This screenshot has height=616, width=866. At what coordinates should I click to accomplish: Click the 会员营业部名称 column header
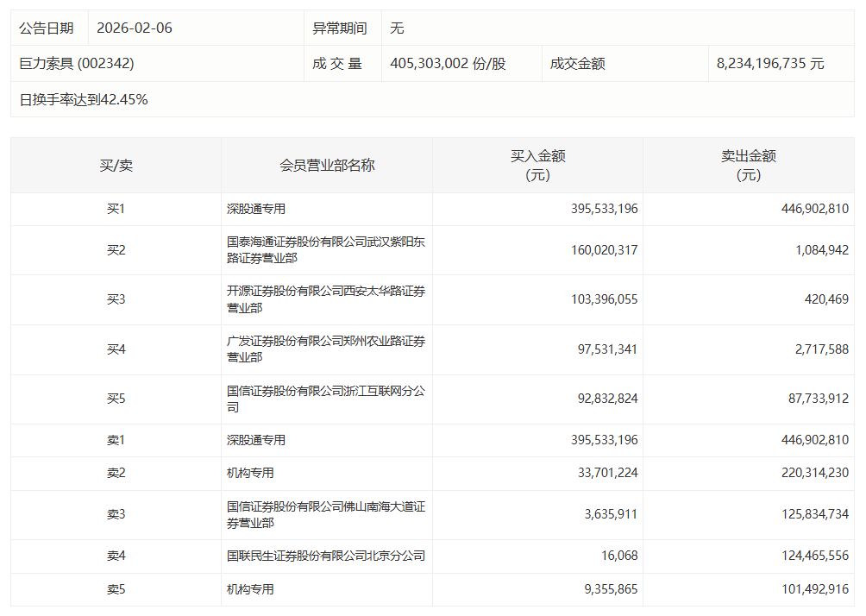click(x=327, y=165)
